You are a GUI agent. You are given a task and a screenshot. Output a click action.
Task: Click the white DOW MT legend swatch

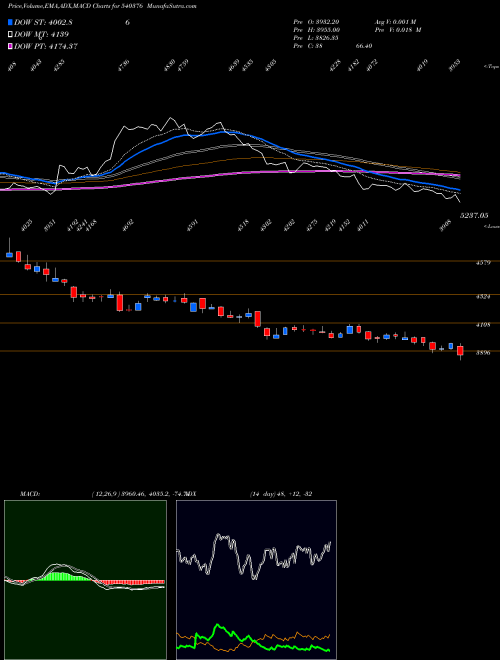(x=10, y=35)
